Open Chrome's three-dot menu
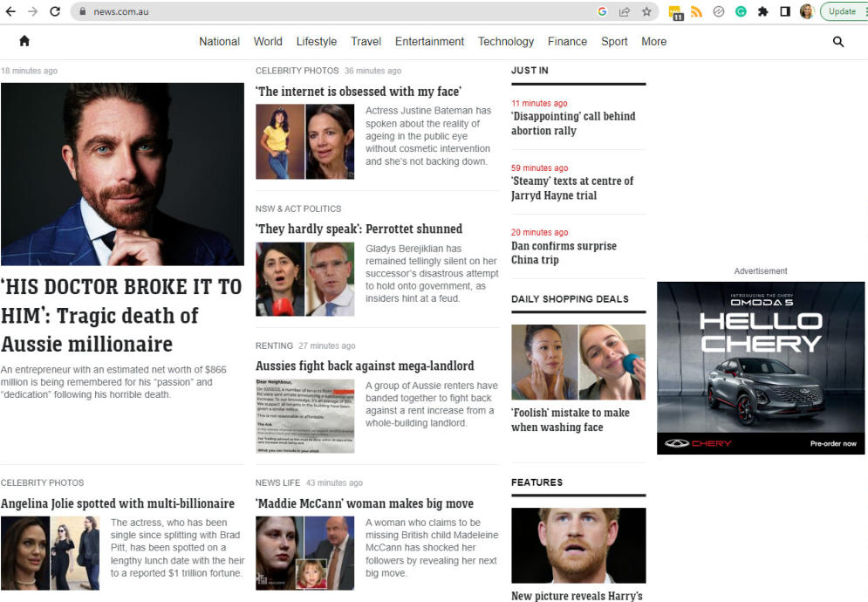The image size is (868, 602). click(x=865, y=11)
